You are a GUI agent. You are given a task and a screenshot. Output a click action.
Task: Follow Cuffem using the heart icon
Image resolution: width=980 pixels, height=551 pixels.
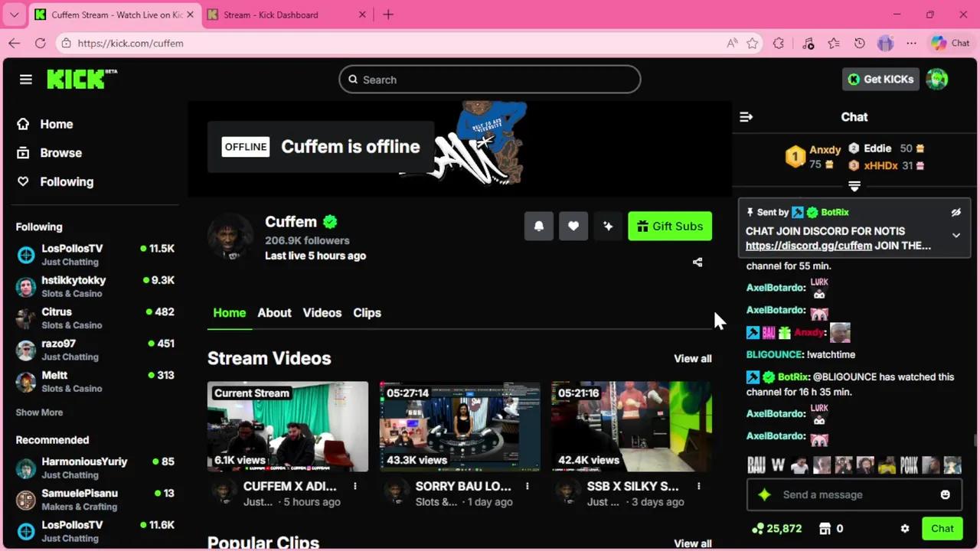573,226
